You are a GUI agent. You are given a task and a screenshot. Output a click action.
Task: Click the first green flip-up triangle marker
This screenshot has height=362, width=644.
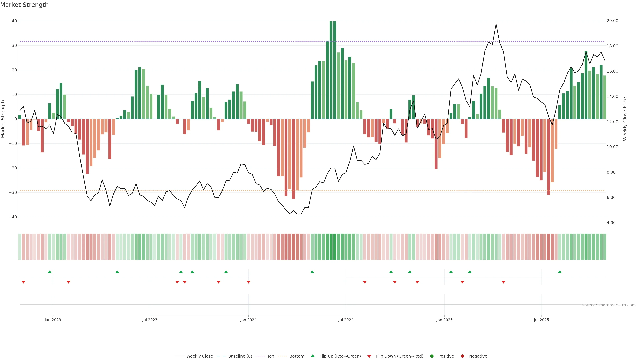50,272
